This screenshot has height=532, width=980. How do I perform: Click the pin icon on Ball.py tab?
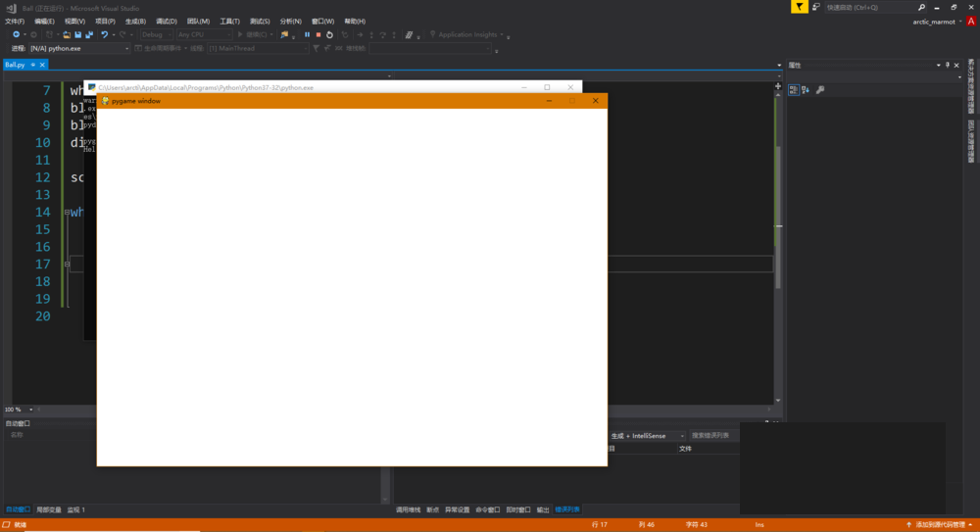[33, 65]
